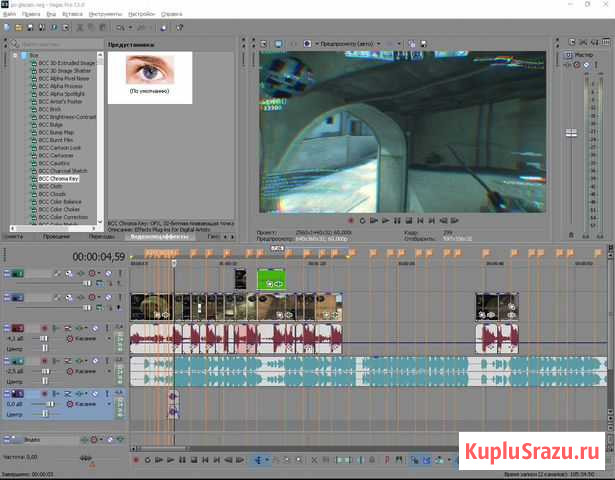
Task: Solo the red audio track
Action: pyautogui.click(x=107, y=328)
